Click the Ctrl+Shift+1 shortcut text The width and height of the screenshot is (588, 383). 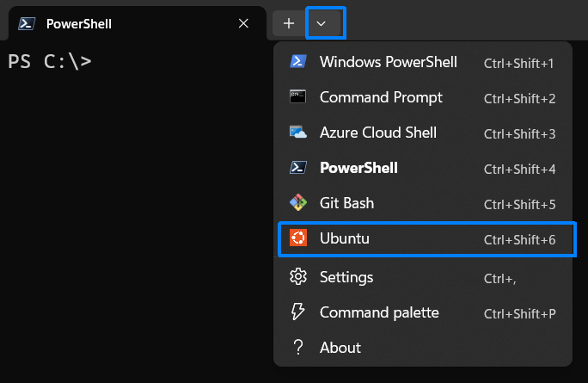point(518,64)
